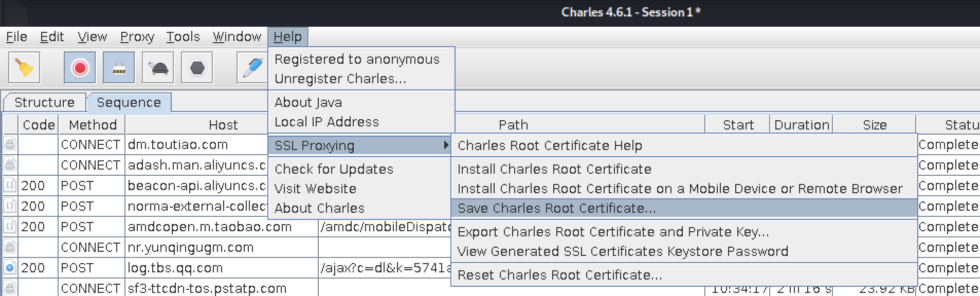Screen dimensions: 980x296
Task: Click 200 code in log.tbs.qq.com row
Action: pyautogui.click(x=33, y=268)
